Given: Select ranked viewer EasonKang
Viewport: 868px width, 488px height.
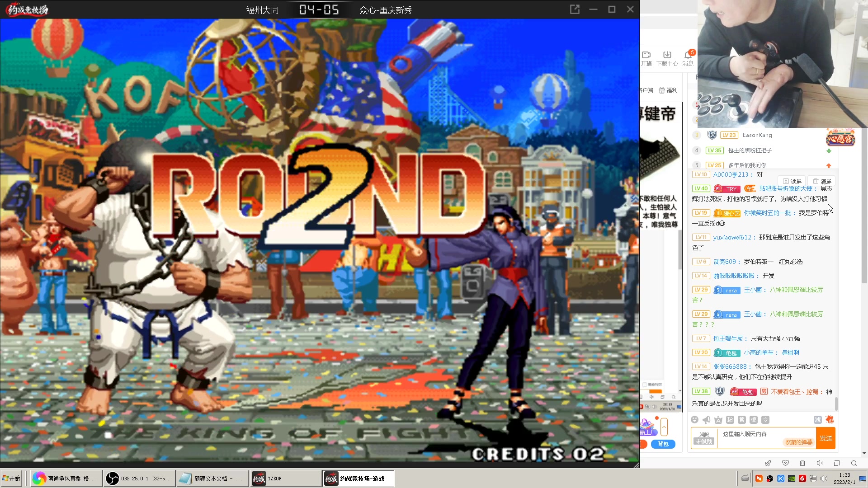Looking at the screenshot, I should [757, 135].
